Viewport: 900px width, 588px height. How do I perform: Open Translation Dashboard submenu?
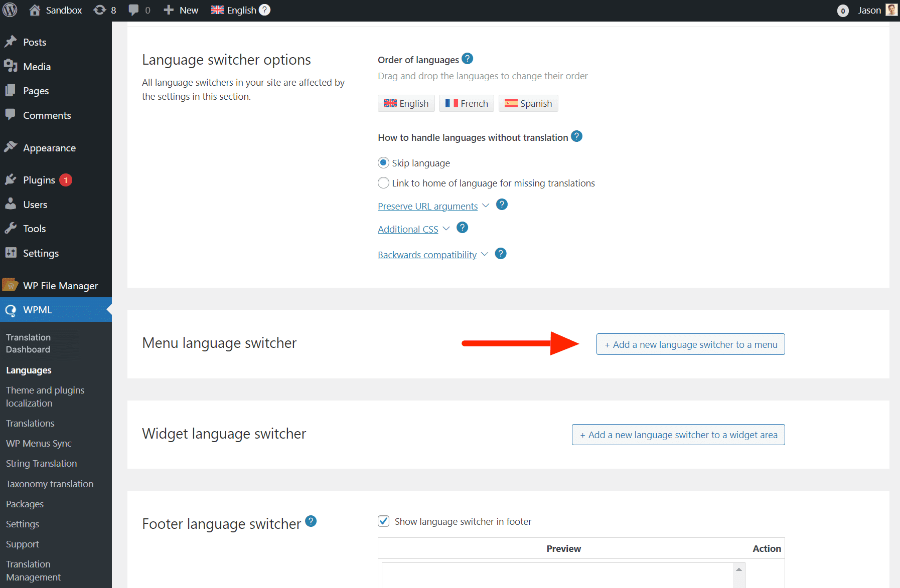28,343
